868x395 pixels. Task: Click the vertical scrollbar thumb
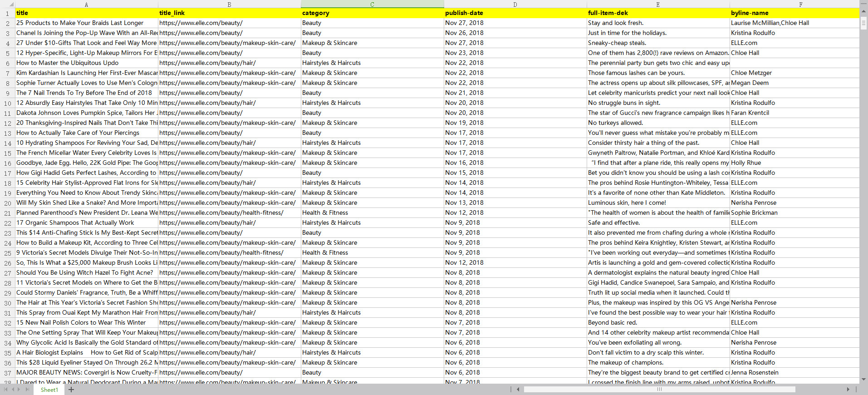[x=863, y=22]
